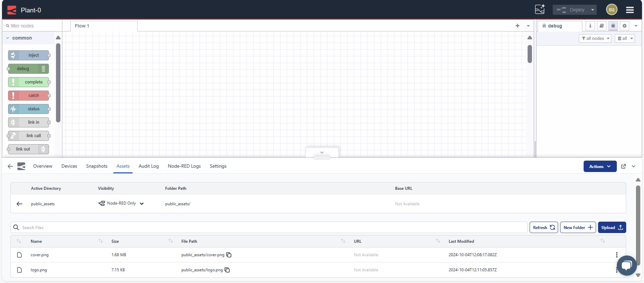Click the New Folder button

click(578, 227)
